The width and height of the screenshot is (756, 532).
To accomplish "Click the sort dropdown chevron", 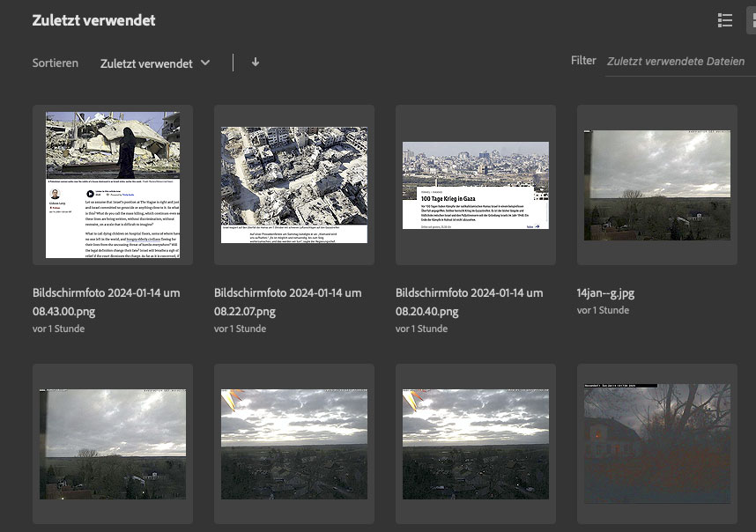I will point(205,63).
